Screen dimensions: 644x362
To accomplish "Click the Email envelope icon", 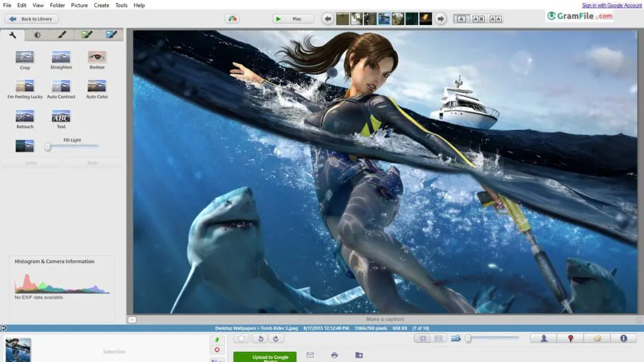I will (x=310, y=355).
